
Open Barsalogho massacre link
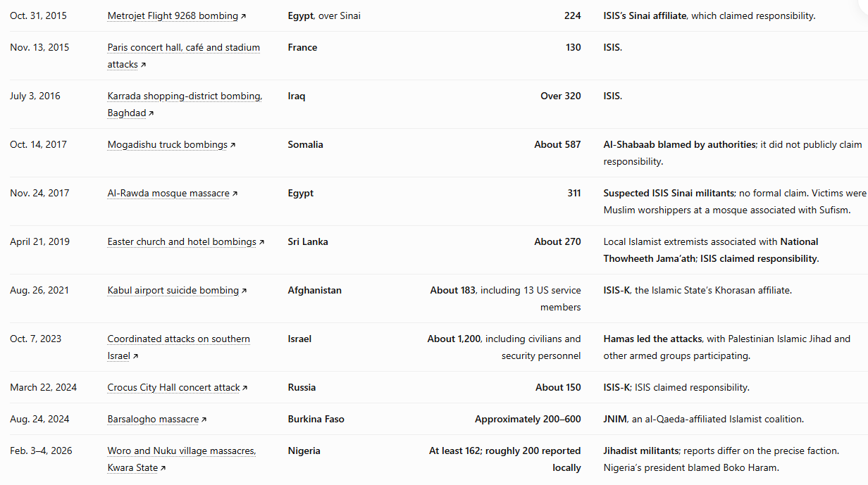pyautogui.click(x=153, y=419)
